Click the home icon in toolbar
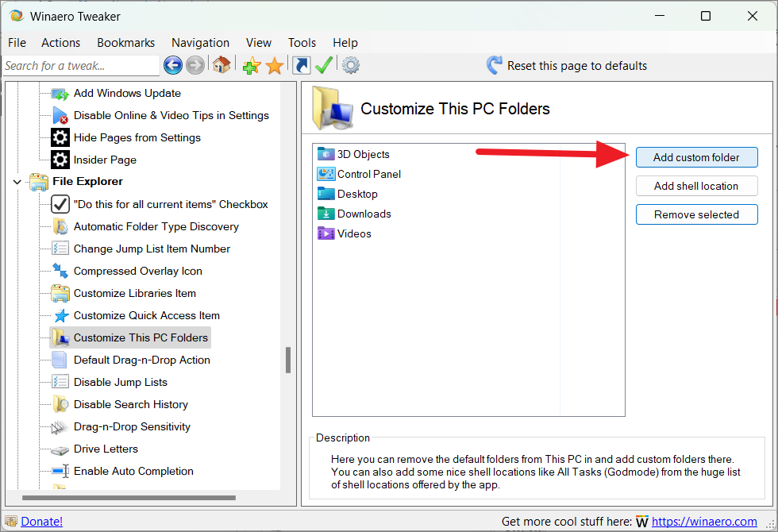This screenshot has width=778, height=532. tap(221, 65)
